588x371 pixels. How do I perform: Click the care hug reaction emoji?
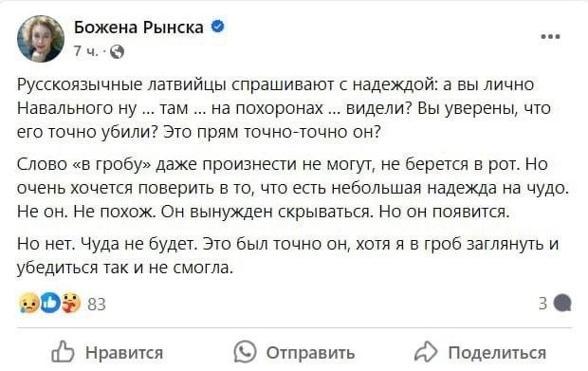tap(71, 303)
